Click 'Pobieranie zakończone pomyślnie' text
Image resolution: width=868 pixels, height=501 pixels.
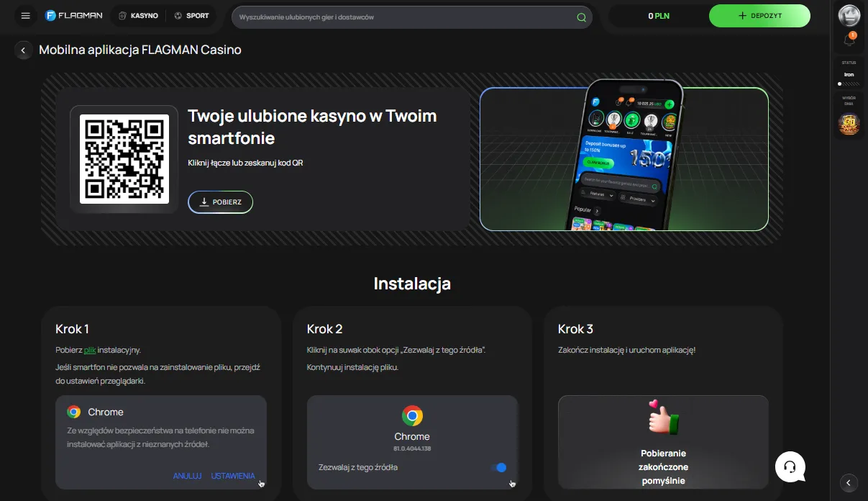tap(664, 467)
